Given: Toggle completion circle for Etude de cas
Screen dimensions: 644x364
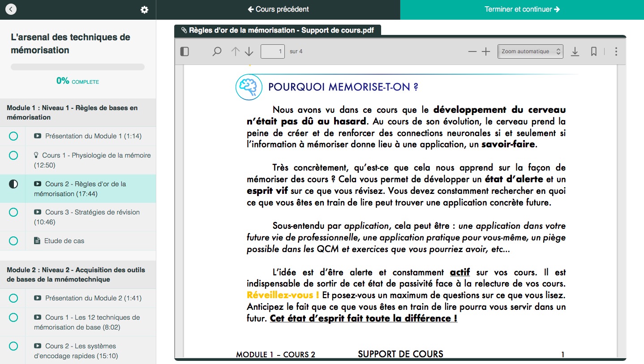Looking at the screenshot, I should click(x=13, y=241).
